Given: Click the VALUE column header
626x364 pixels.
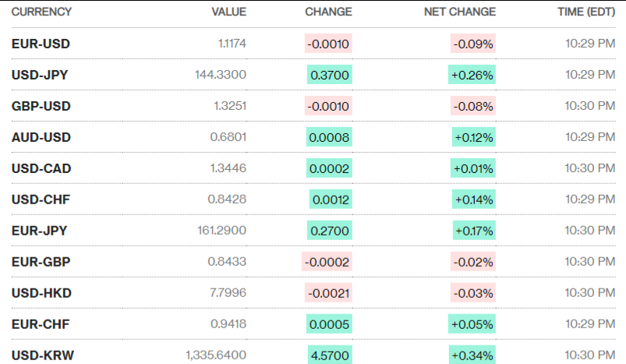Looking at the screenshot, I should click(x=228, y=12).
